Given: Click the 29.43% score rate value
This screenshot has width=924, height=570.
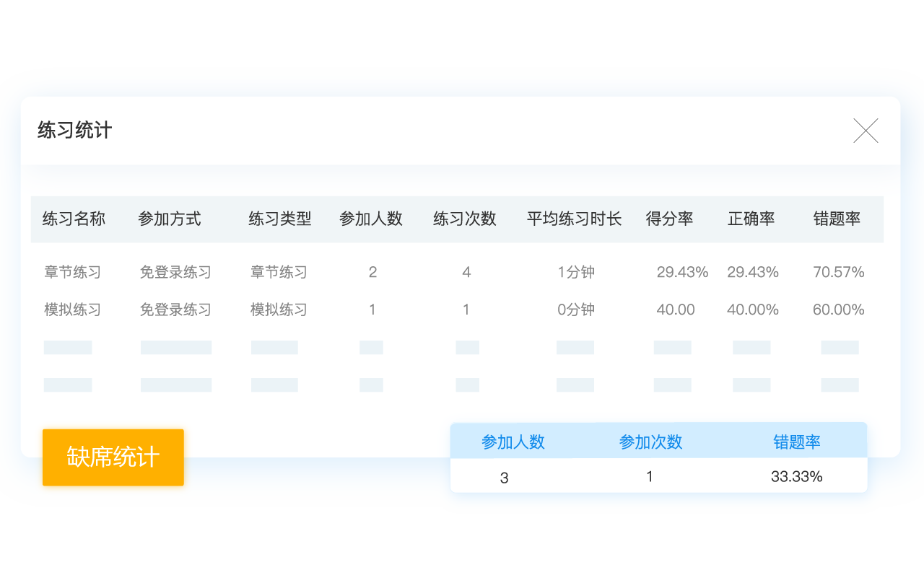Looking at the screenshot, I should click(x=682, y=273).
